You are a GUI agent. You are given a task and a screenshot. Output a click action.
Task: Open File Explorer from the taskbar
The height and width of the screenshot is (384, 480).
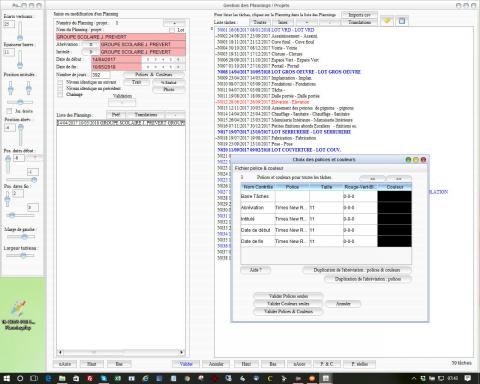pos(62,378)
